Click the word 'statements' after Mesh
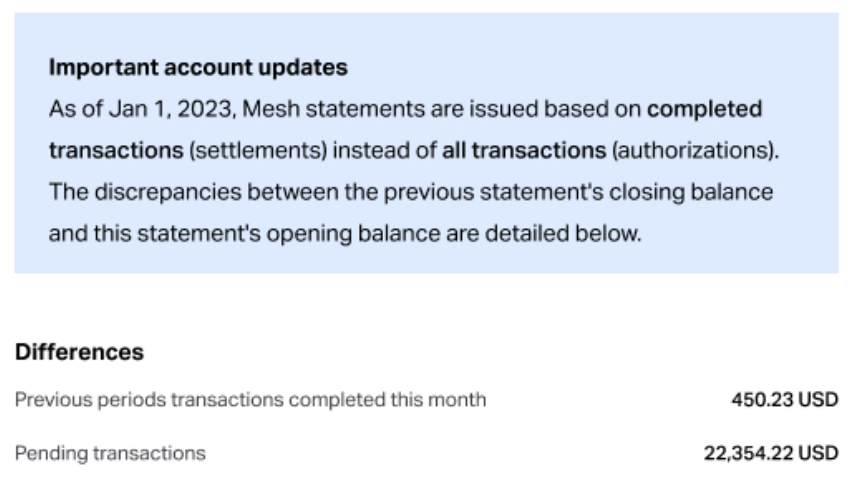 (365, 109)
